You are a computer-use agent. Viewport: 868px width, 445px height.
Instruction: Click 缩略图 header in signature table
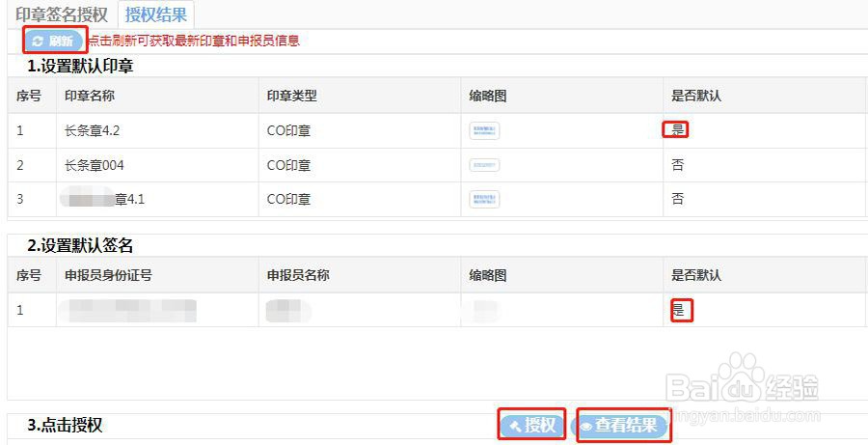(x=488, y=275)
